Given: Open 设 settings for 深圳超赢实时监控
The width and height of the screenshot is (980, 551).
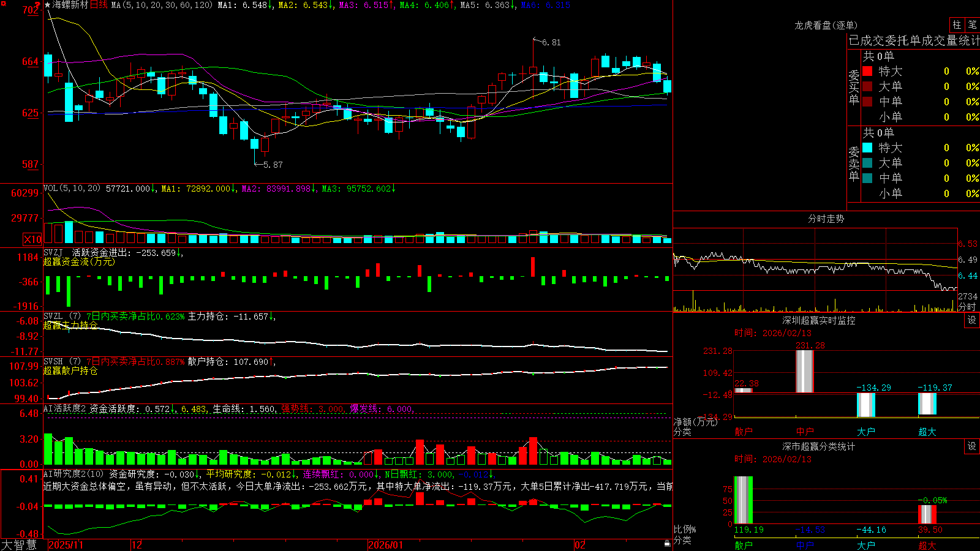Looking at the screenshot, I should [972, 320].
